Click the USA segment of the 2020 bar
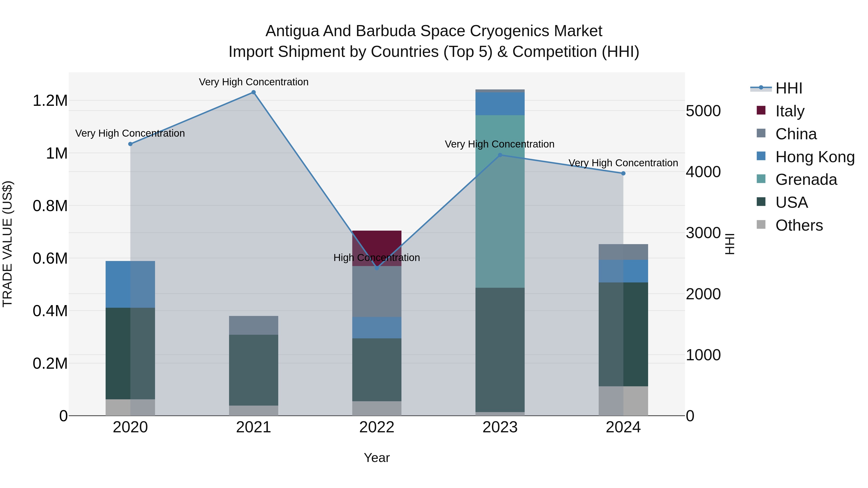This screenshot has width=868, height=488. [x=130, y=354]
